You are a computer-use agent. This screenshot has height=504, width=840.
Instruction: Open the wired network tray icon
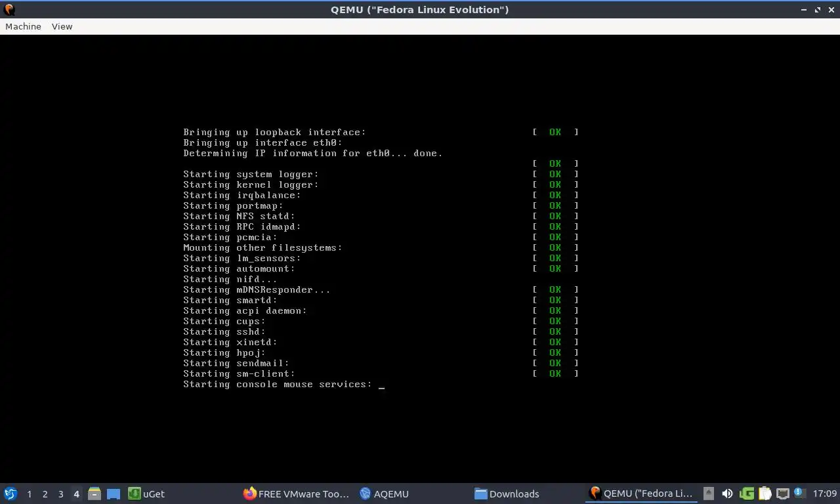[x=783, y=493]
